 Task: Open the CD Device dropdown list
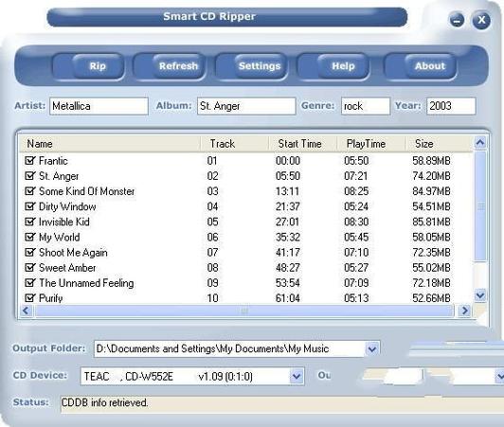pyautogui.click(x=296, y=376)
